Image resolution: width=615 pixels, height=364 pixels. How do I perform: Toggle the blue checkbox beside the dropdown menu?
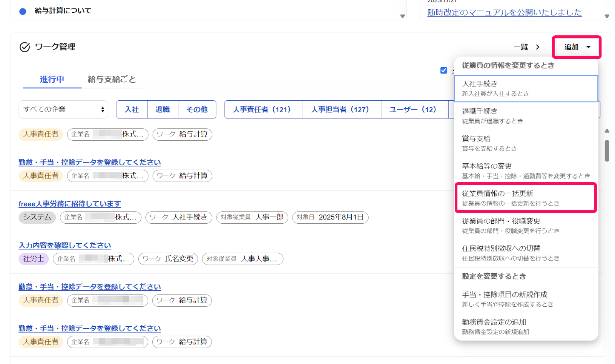tap(444, 70)
